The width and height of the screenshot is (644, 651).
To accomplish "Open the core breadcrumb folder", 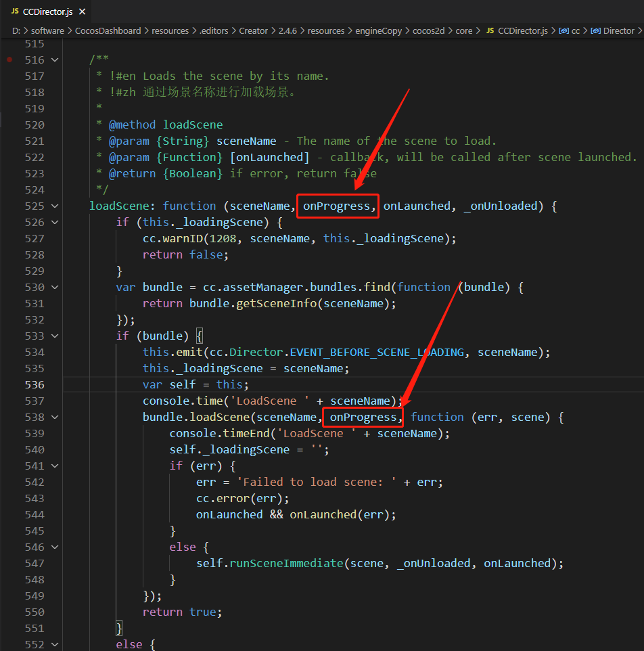I will 463,30.
